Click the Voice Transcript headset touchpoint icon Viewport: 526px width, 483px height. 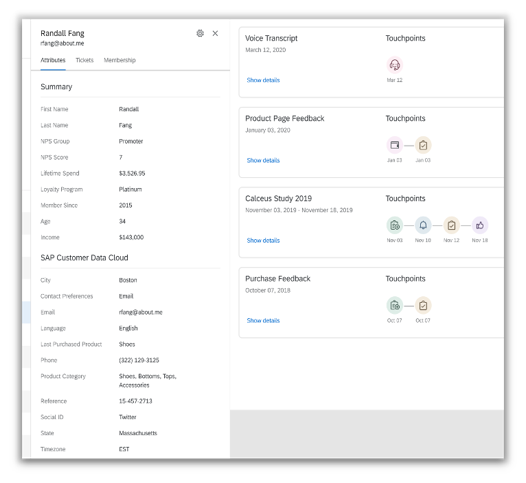(x=395, y=65)
